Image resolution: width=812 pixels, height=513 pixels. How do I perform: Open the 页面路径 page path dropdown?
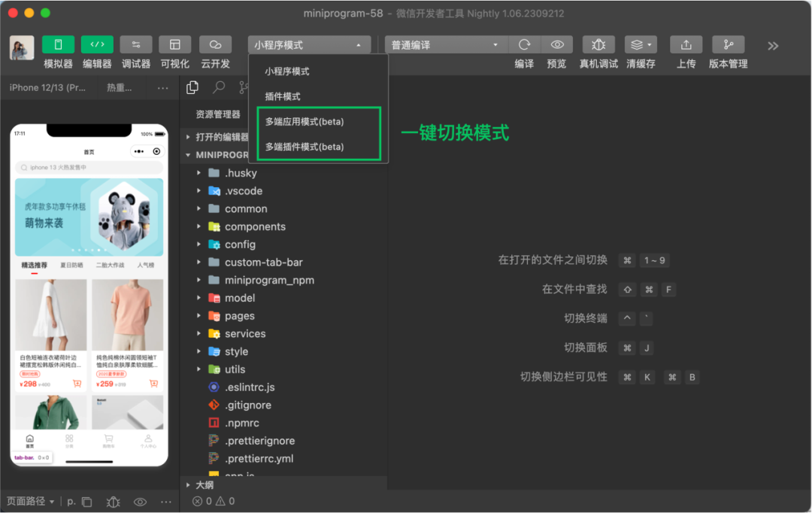[x=30, y=501]
